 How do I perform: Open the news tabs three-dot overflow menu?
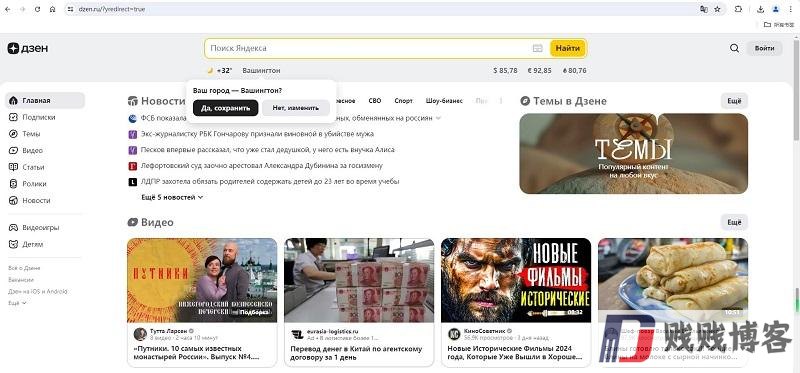pos(501,101)
